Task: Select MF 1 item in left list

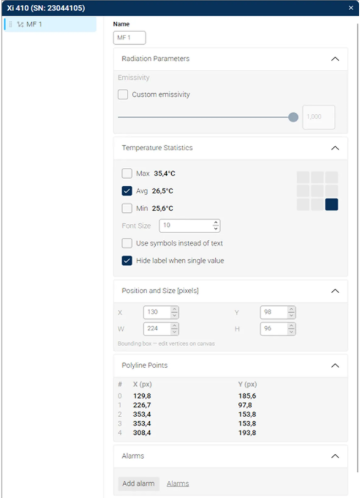Action: (50, 24)
